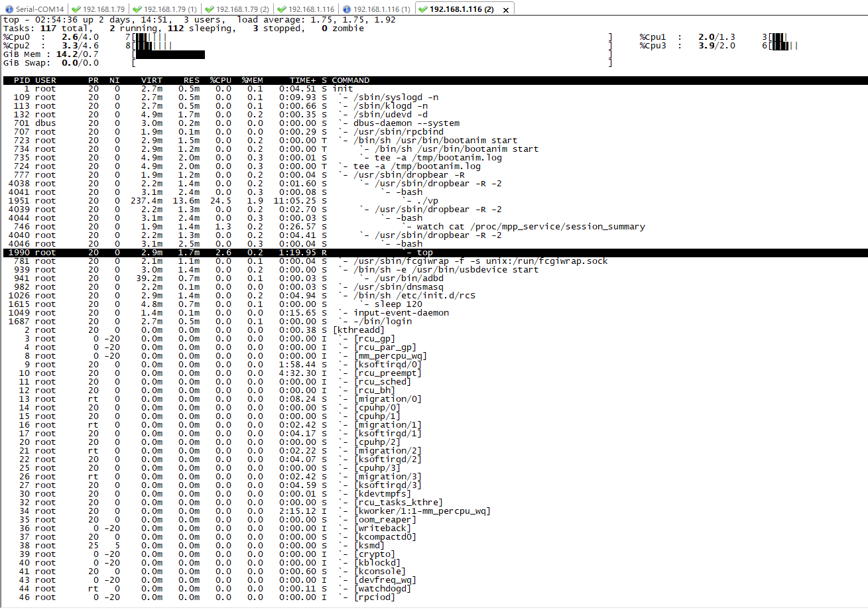This screenshot has width=868, height=610.
Task: Select the [oom_reaper] row
Action: pos(434,520)
